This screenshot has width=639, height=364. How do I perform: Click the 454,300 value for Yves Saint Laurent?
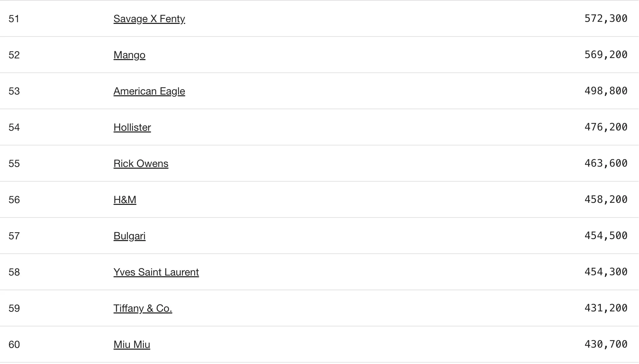[x=606, y=272]
